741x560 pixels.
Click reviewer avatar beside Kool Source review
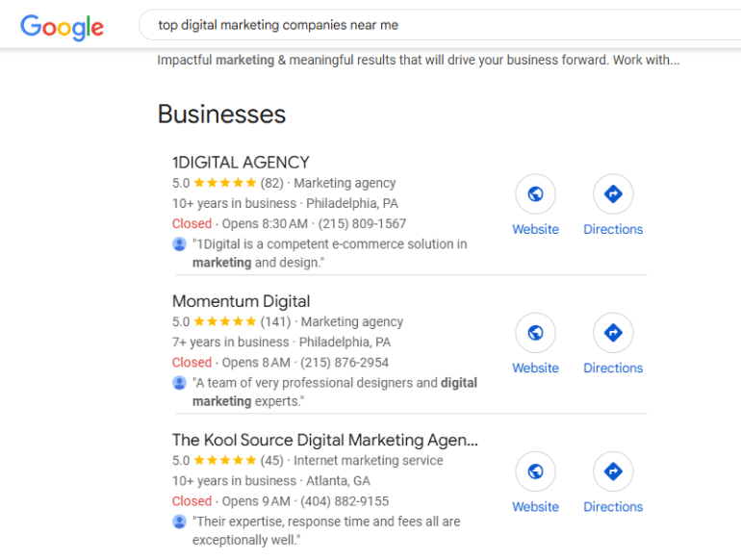tap(179, 522)
